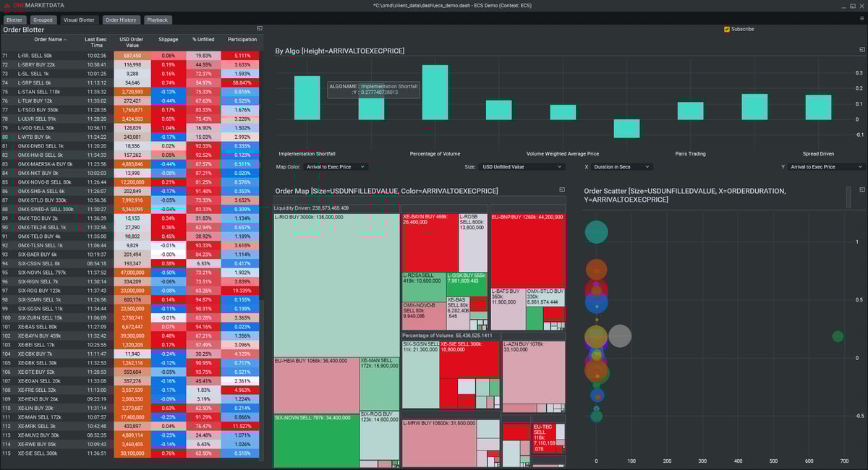Screen dimensions: 868x470
Task: Select the L-GSK BUY 555k treemap tile
Action: (x=467, y=283)
